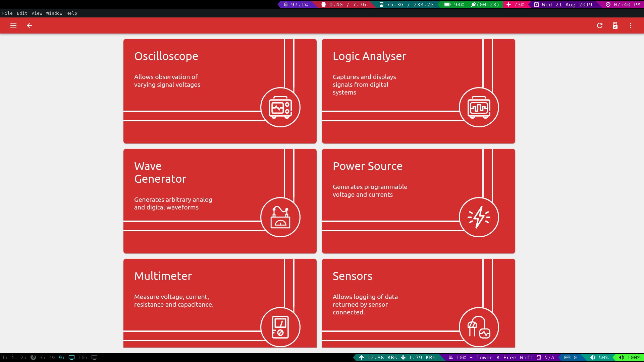The height and width of the screenshot is (362, 644).
Task: Click the date Wed 21 Aug 2019
Action: (563, 5)
